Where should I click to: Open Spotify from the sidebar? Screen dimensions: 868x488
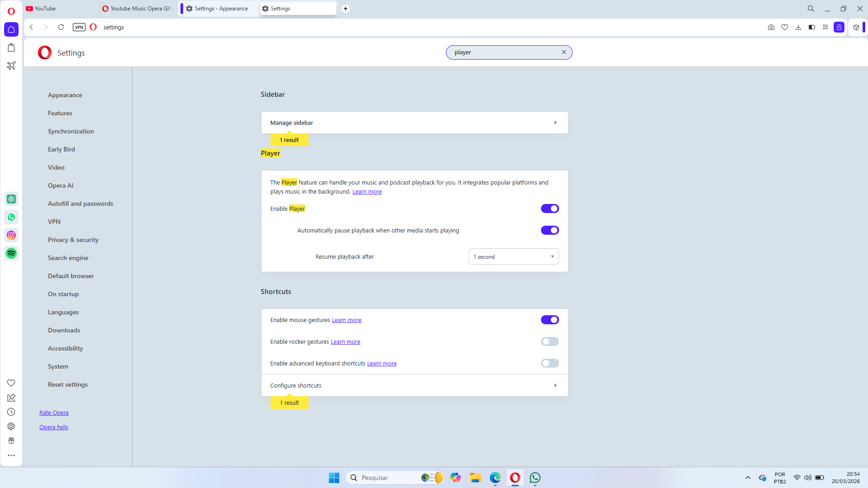11,253
